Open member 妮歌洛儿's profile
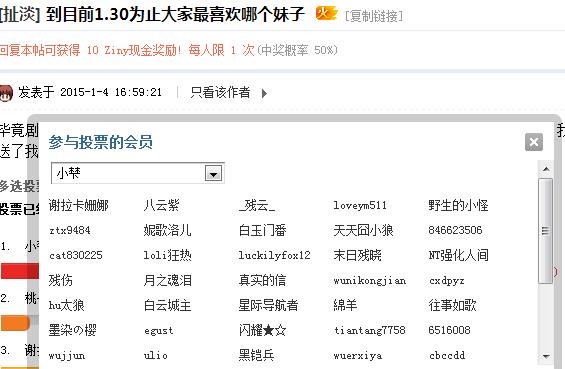Image resolution: width=565 pixels, height=369 pixels. (x=168, y=230)
